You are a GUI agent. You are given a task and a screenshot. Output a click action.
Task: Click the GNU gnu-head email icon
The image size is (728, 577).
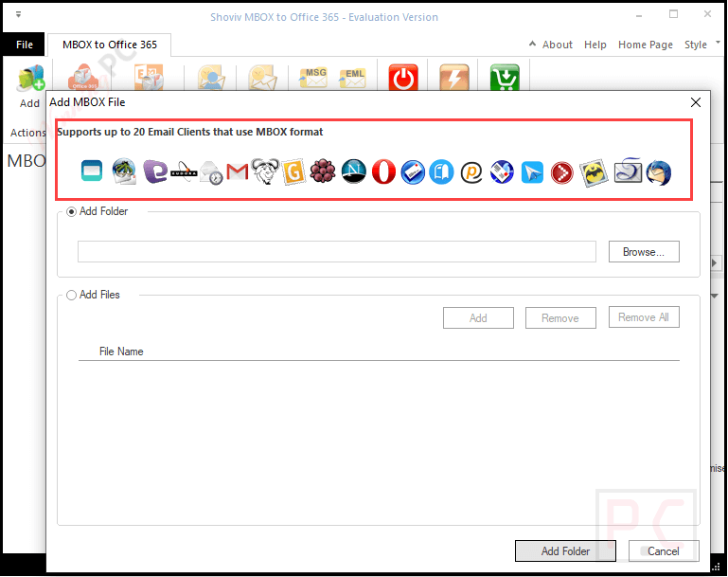coord(265,171)
